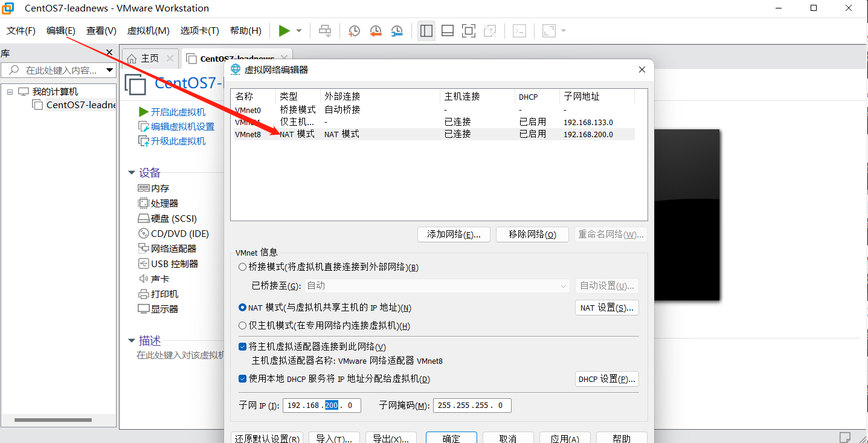Click the 处理器 processor device icon
This screenshot has height=443, width=868.
point(144,203)
